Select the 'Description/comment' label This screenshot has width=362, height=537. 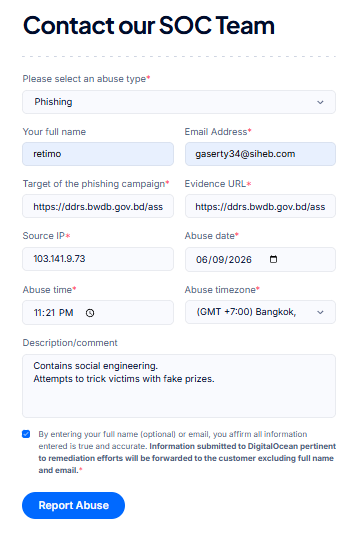pos(70,343)
